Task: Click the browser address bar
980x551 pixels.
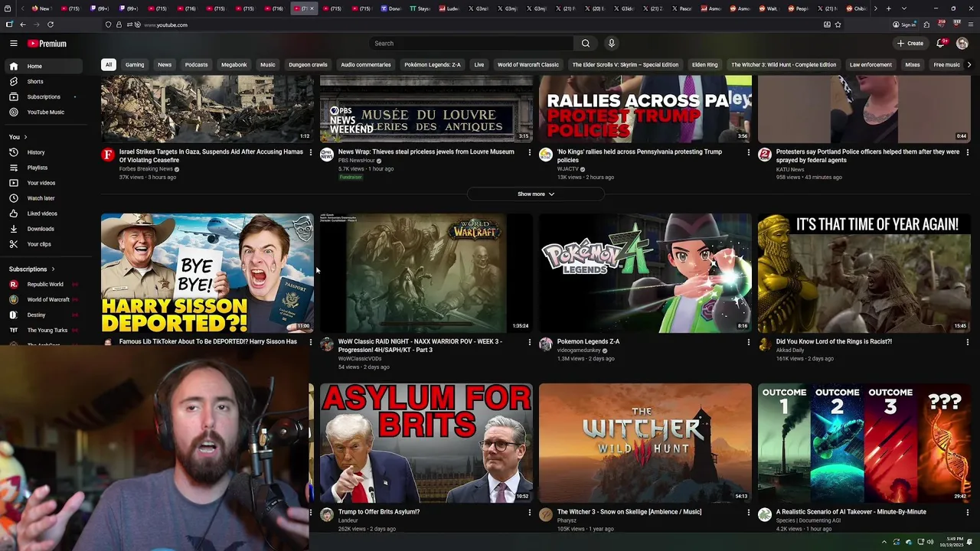Action: click(x=471, y=24)
